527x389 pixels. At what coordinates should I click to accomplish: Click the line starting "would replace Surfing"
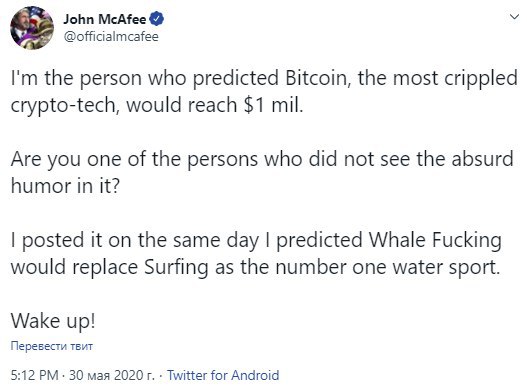coord(255,268)
